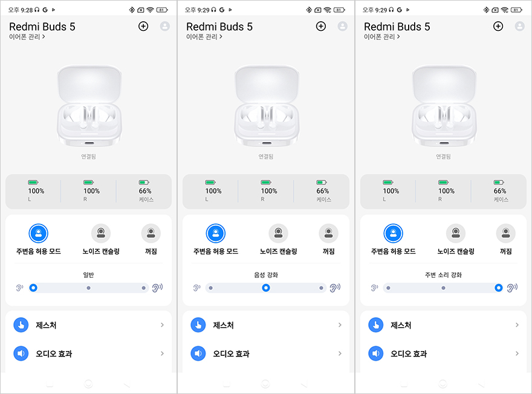This screenshot has height=394, width=532.
Task: Tap the 100% L battery readout in right screen
Action: click(x=391, y=191)
